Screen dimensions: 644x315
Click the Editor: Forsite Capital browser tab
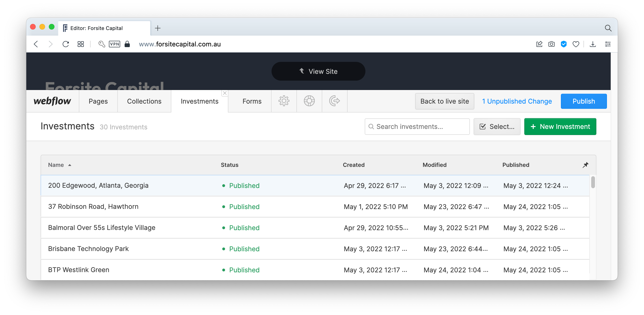[104, 28]
